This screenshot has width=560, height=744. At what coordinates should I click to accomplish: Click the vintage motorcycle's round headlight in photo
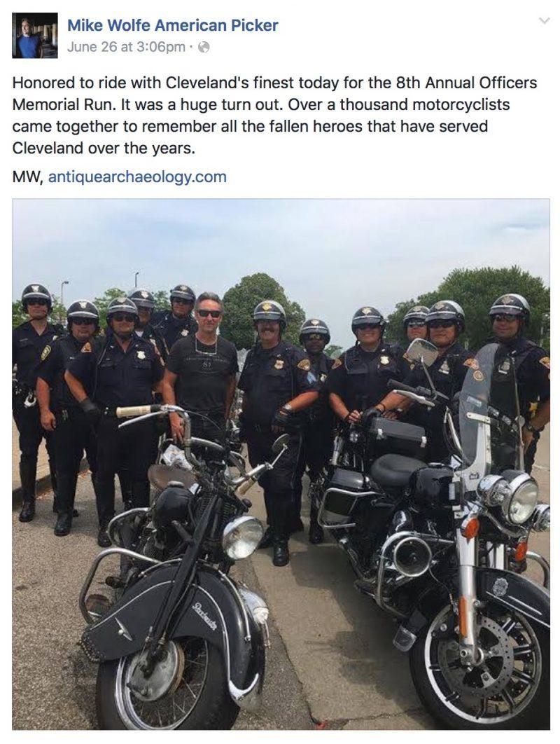(x=242, y=537)
